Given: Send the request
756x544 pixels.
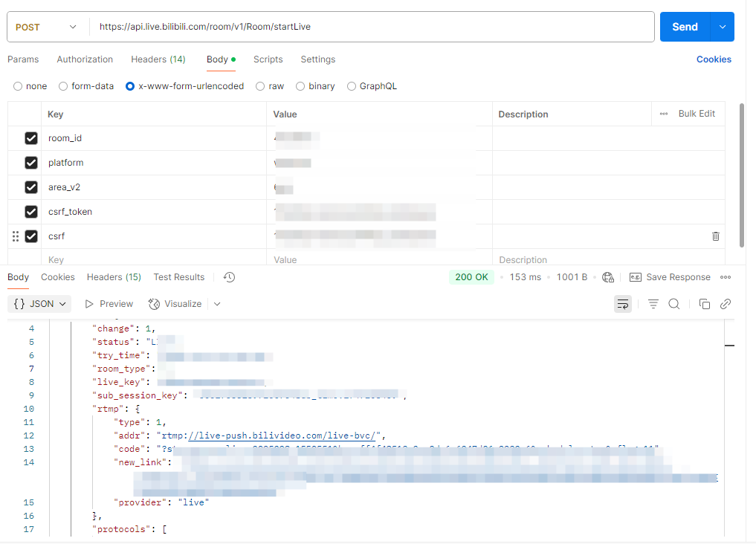Looking at the screenshot, I should 685,27.
